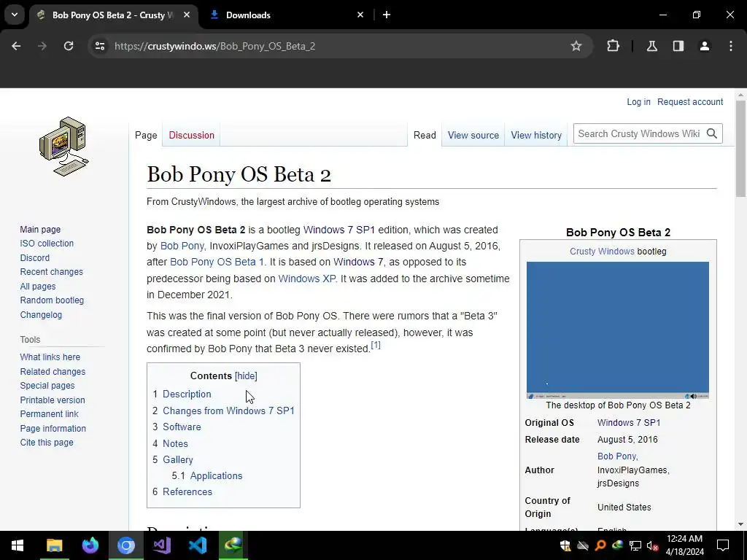Open Related changes tool link

pyautogui.click(x=53, y=371)
